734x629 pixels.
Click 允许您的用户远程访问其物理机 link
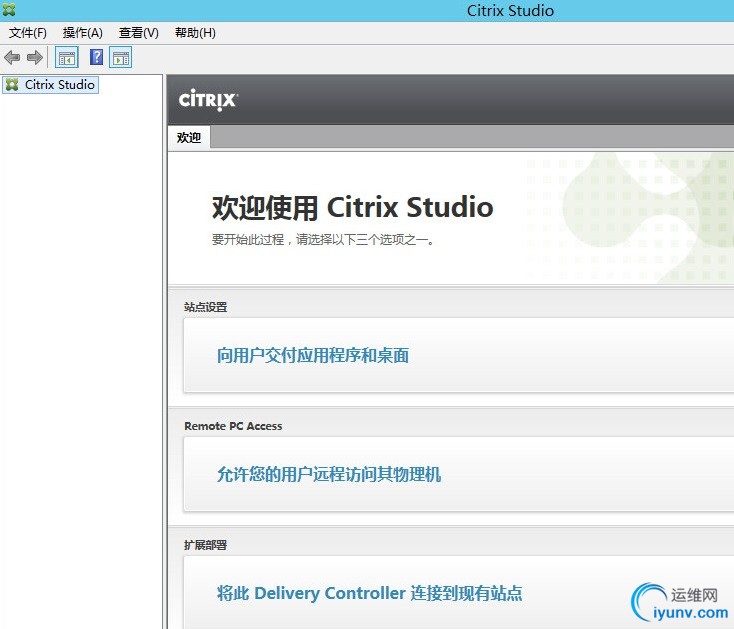(x=329, y=474)
